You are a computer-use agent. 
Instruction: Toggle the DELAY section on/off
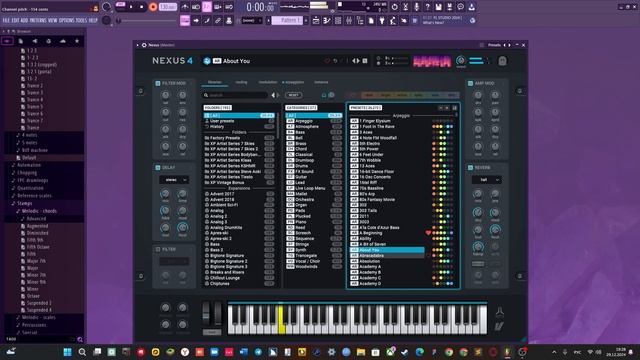point(158,167)
